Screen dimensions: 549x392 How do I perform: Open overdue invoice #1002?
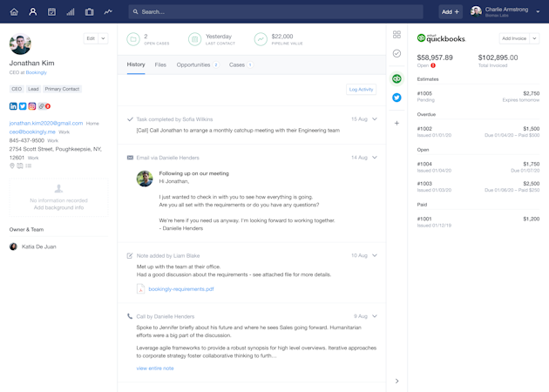478,132
